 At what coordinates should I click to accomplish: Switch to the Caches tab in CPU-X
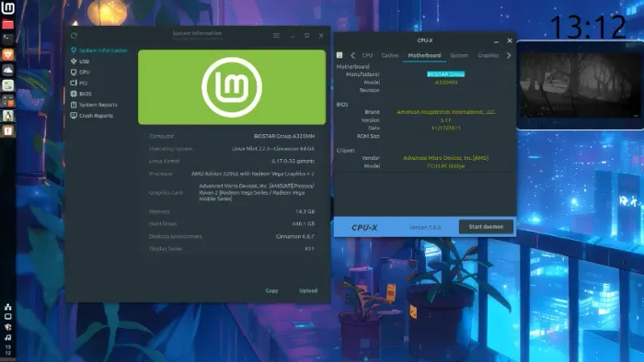(390, 55)
